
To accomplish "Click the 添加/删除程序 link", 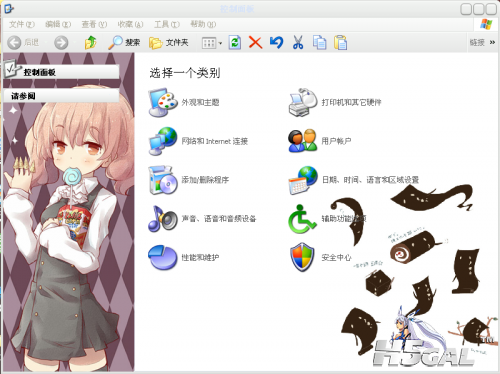I will tap(205, 180).
